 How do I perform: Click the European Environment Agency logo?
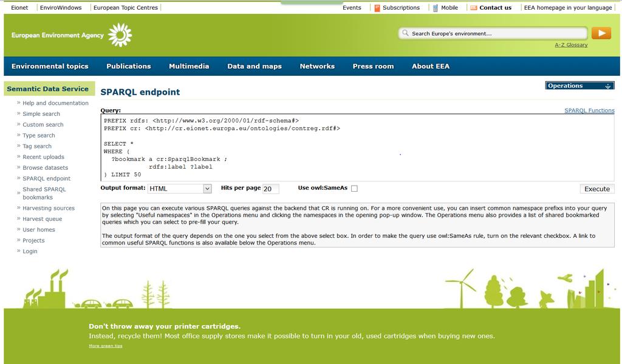click(x=72, y=35)
